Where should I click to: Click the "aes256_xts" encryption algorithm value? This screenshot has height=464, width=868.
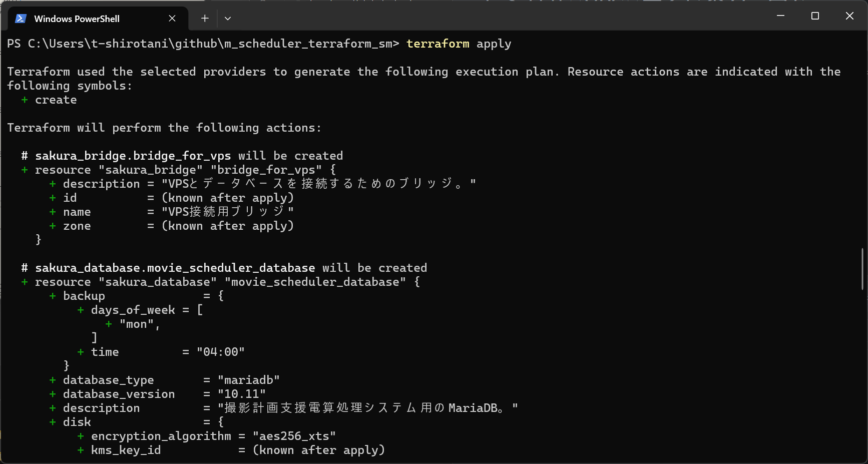pyautogui.click(x=294, y=436)
